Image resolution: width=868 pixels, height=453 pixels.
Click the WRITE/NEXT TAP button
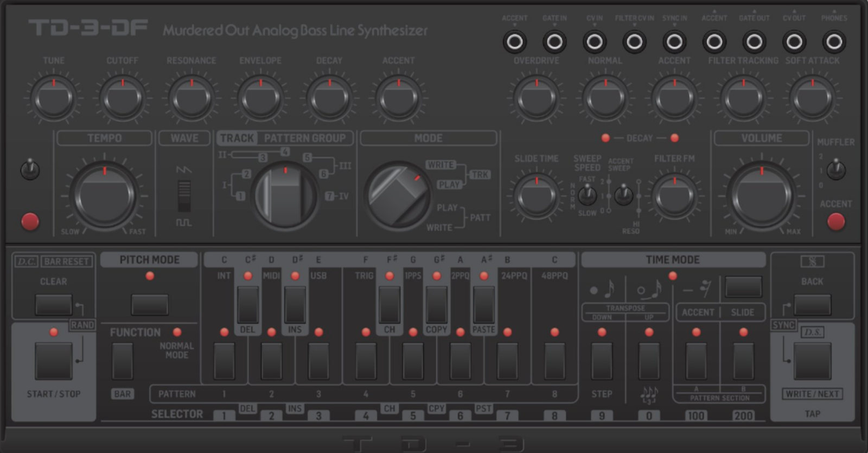812,361
